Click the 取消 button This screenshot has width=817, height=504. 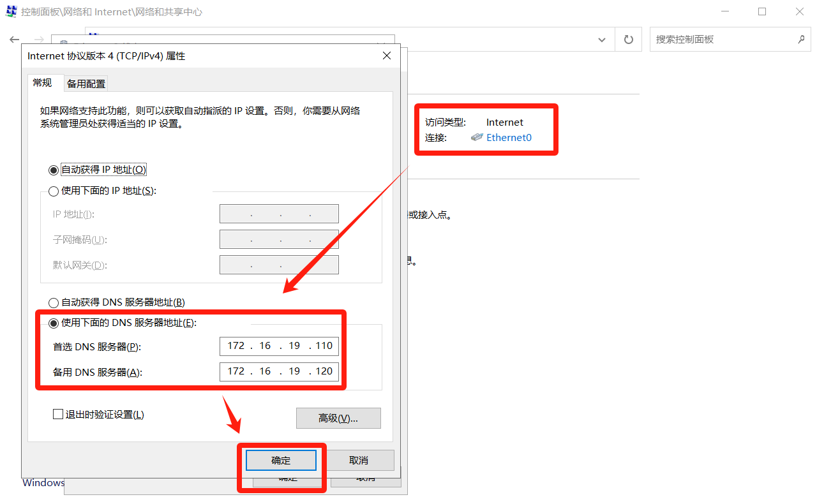359,461
